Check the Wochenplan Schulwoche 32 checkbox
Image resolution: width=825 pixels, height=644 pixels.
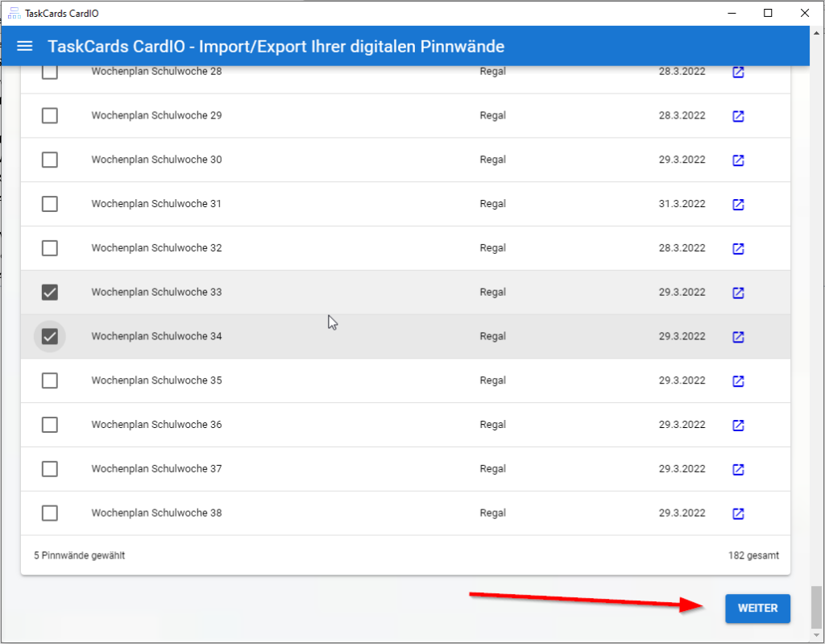(x=49, y=248)
